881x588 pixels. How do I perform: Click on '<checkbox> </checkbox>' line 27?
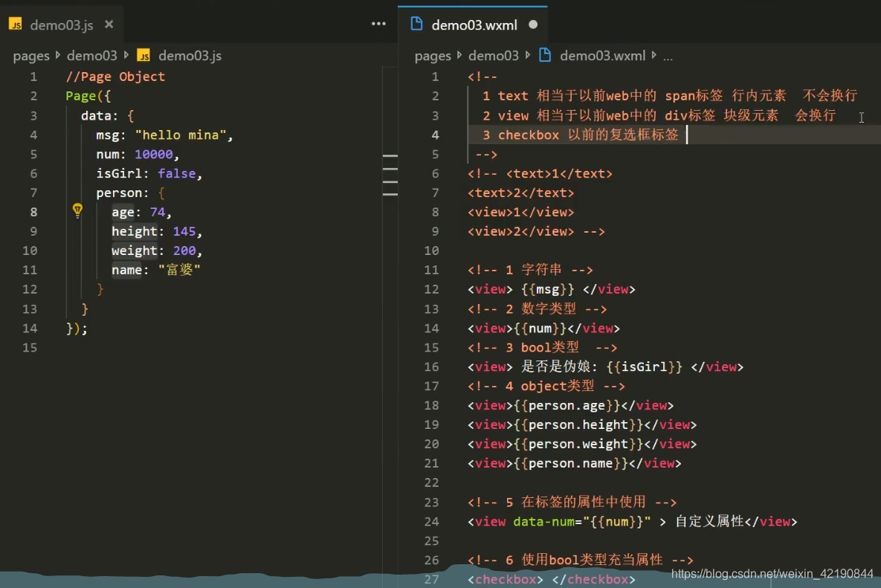tap(551, 579)
